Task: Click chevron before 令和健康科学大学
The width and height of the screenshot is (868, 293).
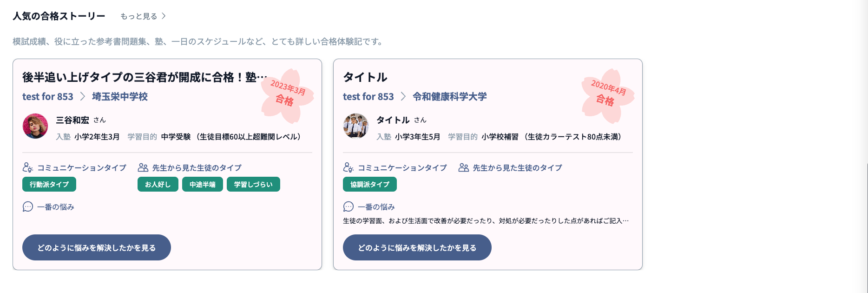Action: (x=403, y=96)
